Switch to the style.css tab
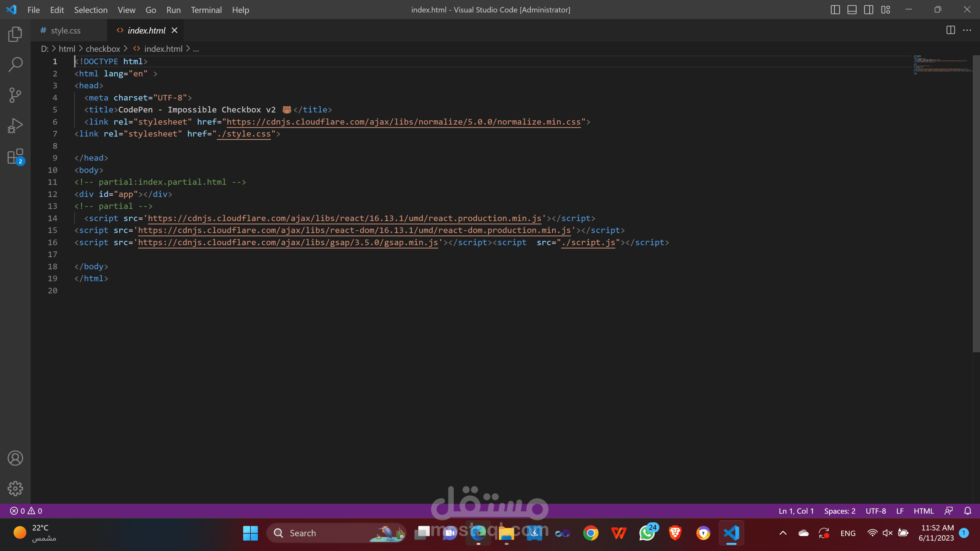 [65, 30]
